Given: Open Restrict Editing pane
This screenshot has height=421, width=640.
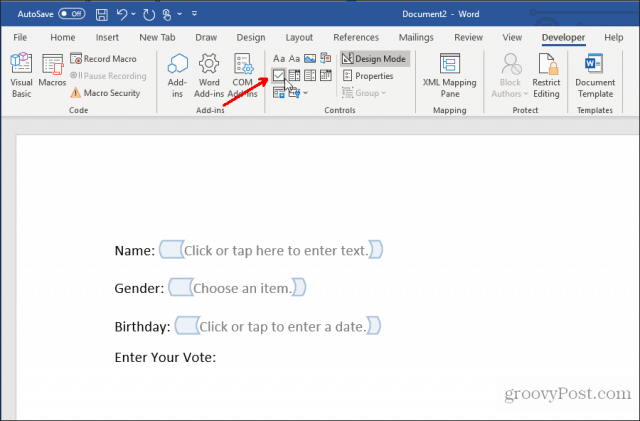Looking at the screenshot, I should tap(546, 76).
